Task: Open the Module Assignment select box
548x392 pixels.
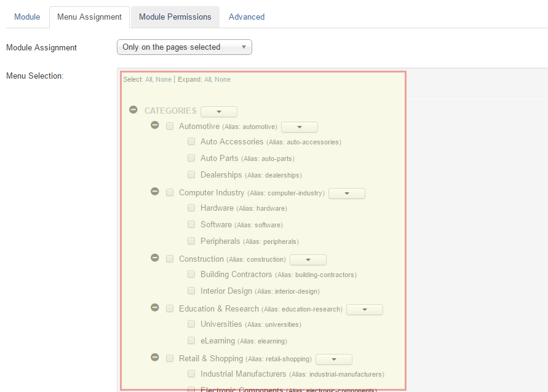Action: [x=184, y=47]
